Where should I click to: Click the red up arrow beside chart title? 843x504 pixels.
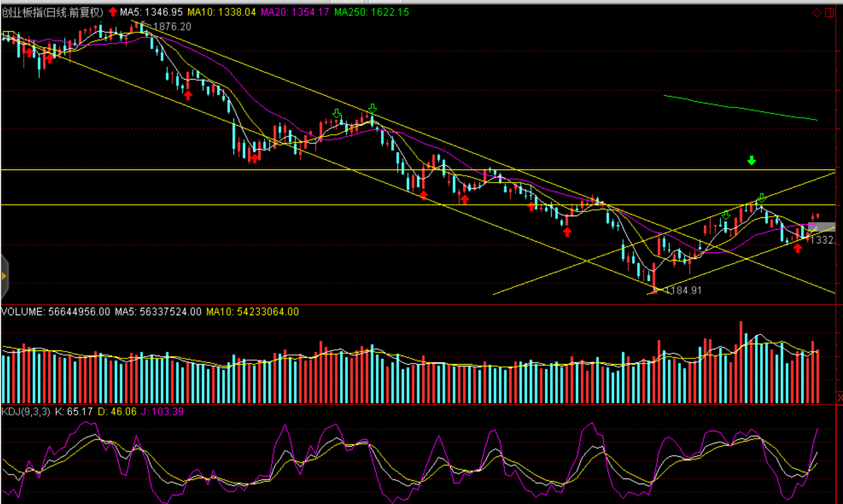[113, 12]
